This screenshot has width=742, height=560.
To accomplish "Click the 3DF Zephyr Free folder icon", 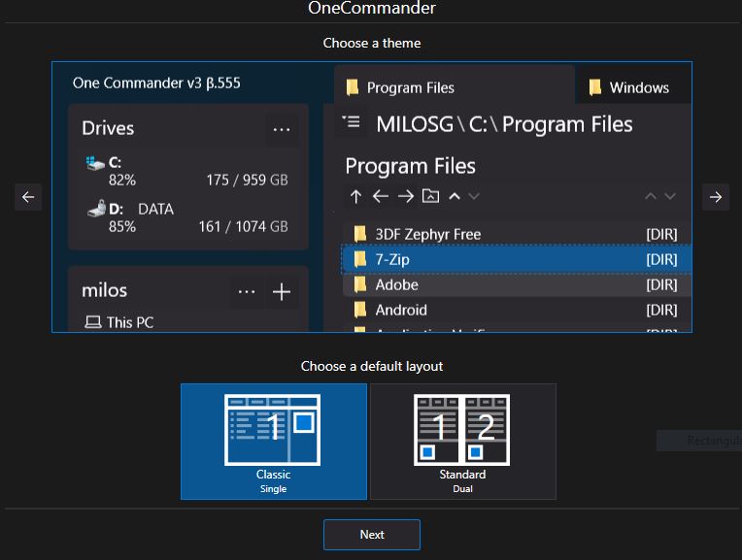I will pyautogui.click(x=360, y=234).
